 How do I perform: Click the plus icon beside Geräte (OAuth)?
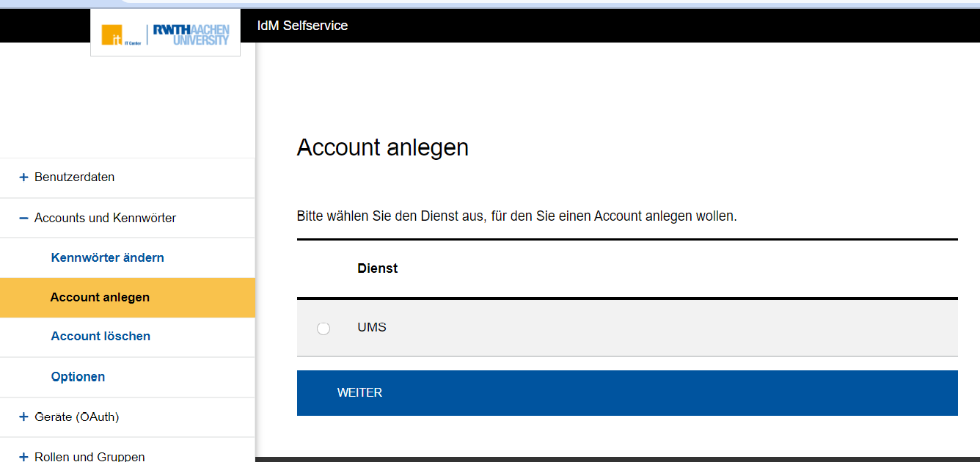point(23,417)
